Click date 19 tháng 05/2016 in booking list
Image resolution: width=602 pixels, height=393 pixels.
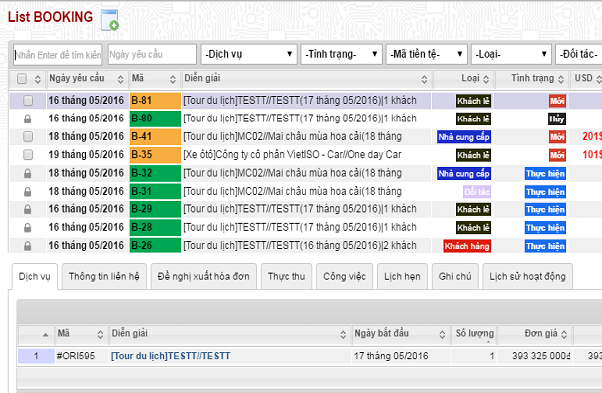(x=86, y=155)
